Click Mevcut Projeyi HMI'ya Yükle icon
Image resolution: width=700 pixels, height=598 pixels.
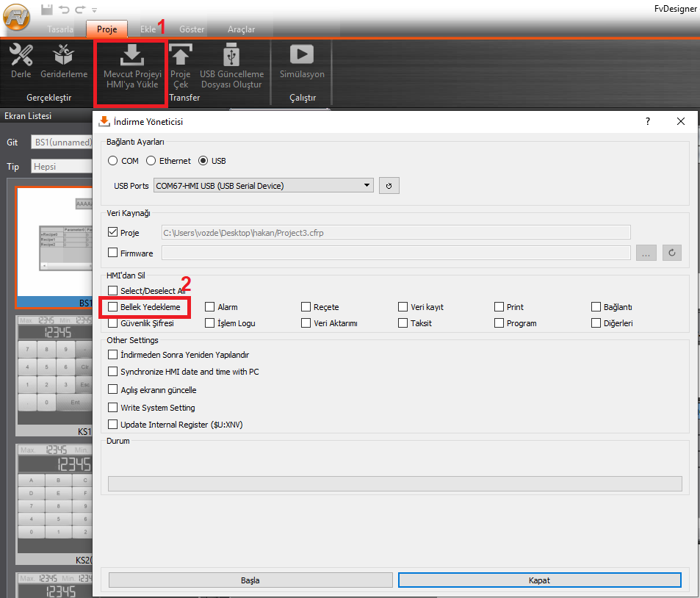(132, 55)
